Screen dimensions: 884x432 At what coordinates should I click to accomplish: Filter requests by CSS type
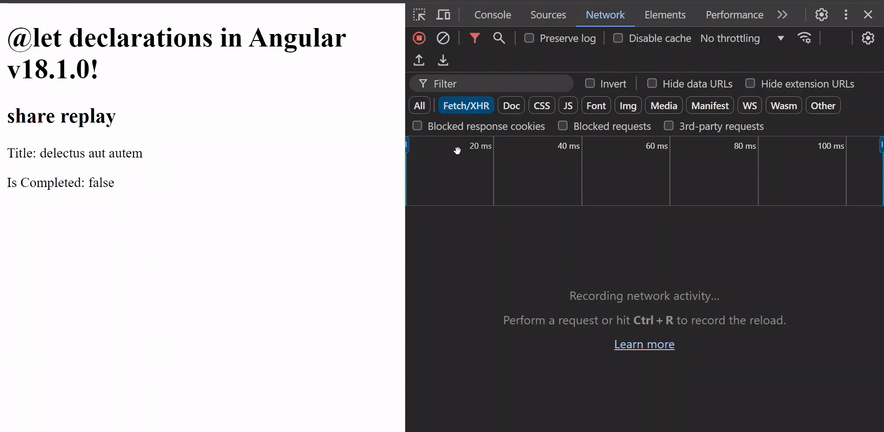542,105
